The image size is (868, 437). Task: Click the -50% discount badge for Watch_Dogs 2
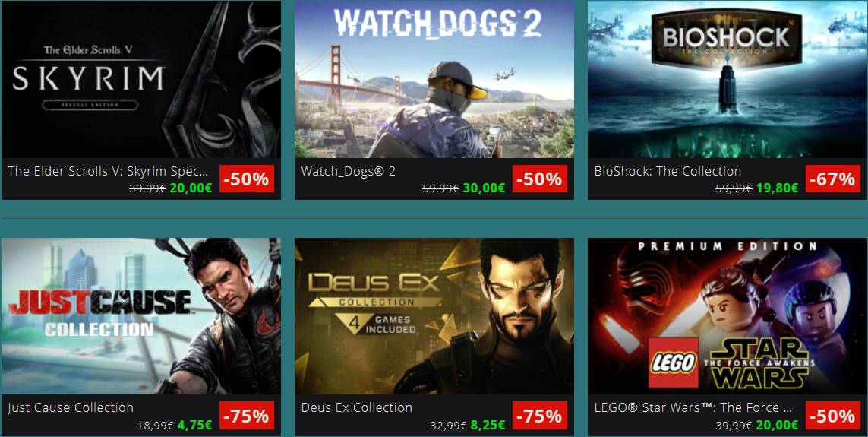(x=540, y=179)
